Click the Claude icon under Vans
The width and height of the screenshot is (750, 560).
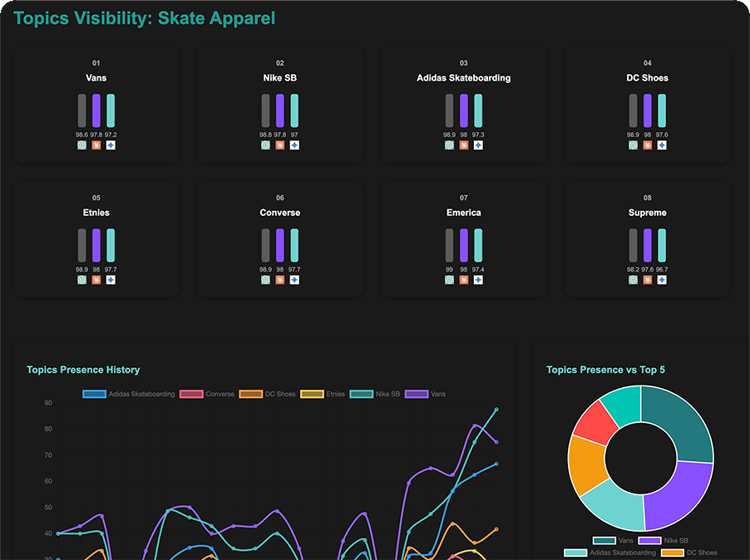(x=96, y=145)
